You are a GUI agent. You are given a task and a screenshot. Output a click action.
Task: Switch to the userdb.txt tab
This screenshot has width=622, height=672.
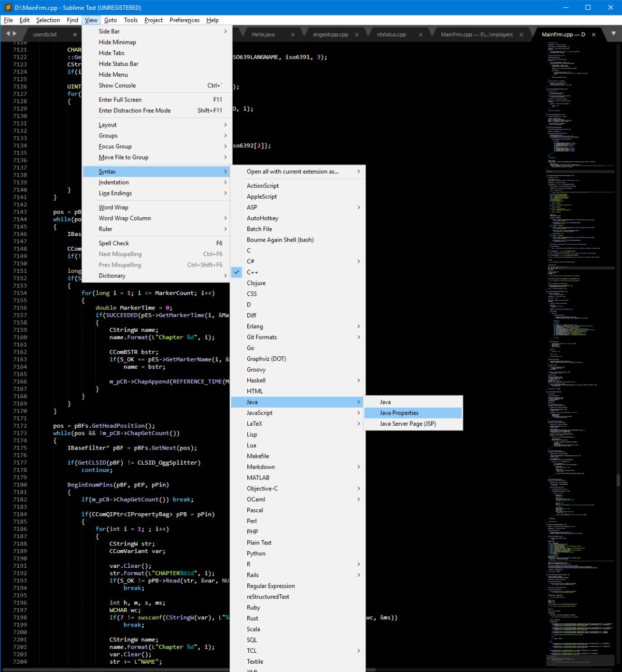pos(45,35)
